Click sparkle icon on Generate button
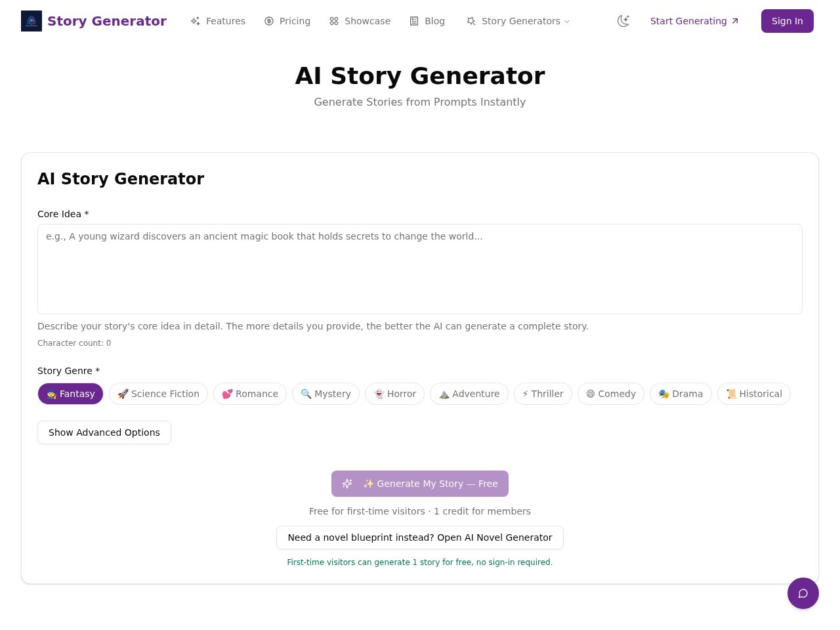This screenshot has width=840, height=630. 347,484
